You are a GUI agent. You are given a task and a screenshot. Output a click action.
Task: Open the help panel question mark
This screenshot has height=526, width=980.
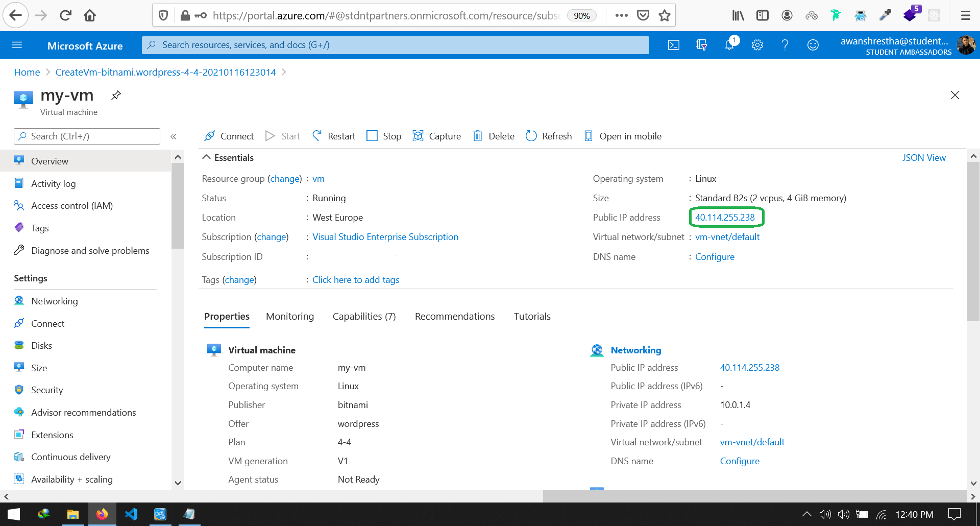(x=785, y=45)
